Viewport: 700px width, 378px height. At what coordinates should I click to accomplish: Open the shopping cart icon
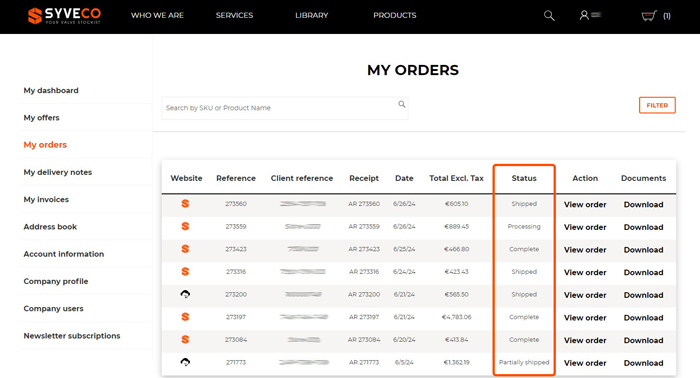pos(649,16)
